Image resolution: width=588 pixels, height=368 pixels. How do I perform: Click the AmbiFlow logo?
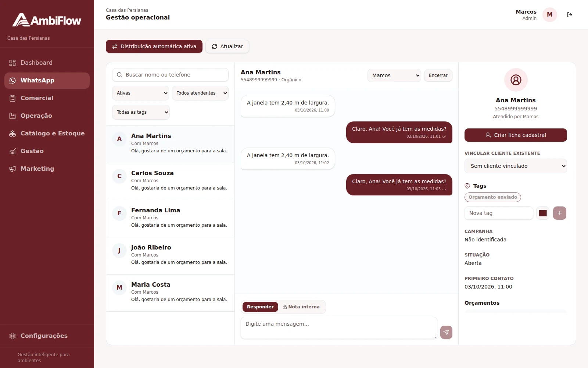pyautogui.click(x=47, y=20)
